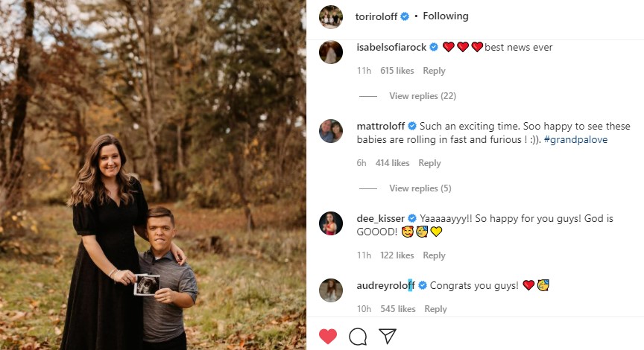Unlike the post with the red heart
The height and width of the screenshot is (350, 644).
pos(328,337)
